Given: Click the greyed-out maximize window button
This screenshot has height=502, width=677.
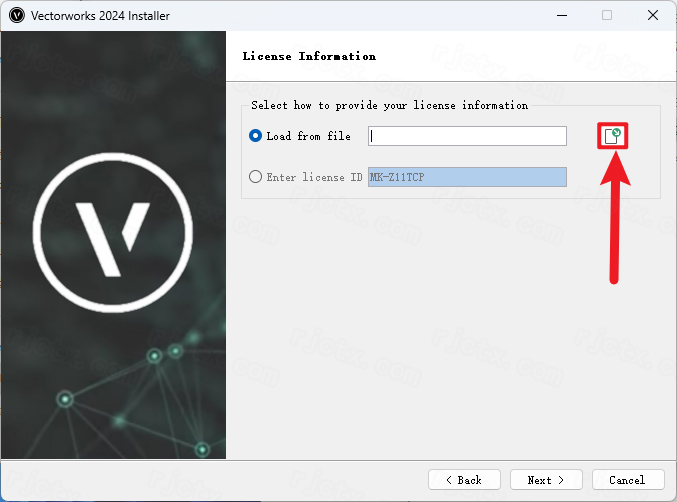Looking at the screenshot, I should pos(606,15).
